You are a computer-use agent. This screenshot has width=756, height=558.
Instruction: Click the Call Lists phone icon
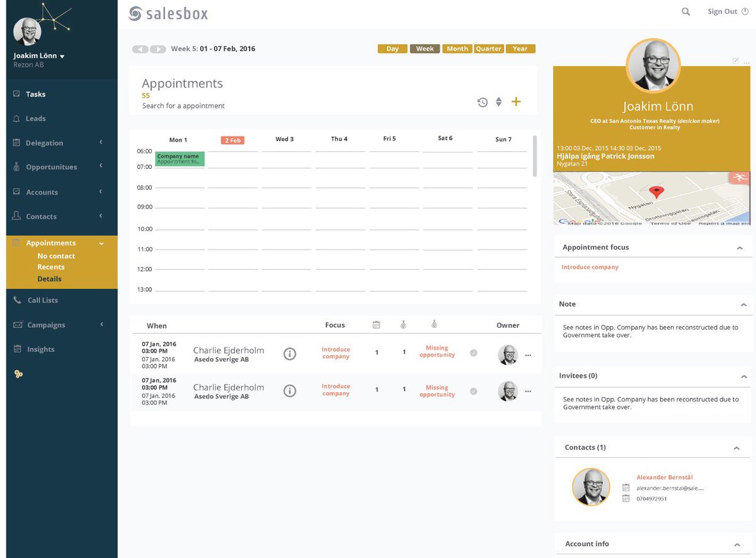[17, 300]
